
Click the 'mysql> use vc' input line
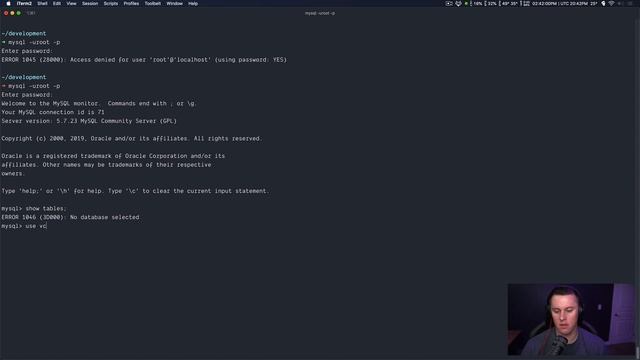(24, 226)
